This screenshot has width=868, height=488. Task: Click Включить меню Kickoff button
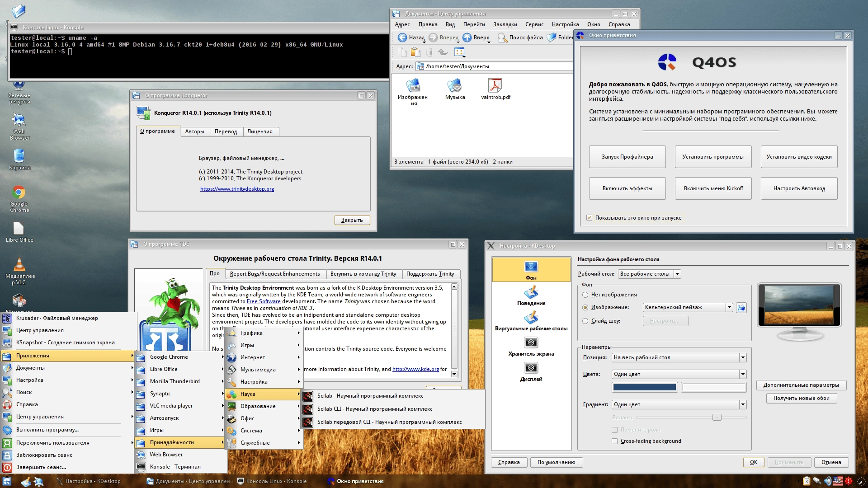pos(713,188)
